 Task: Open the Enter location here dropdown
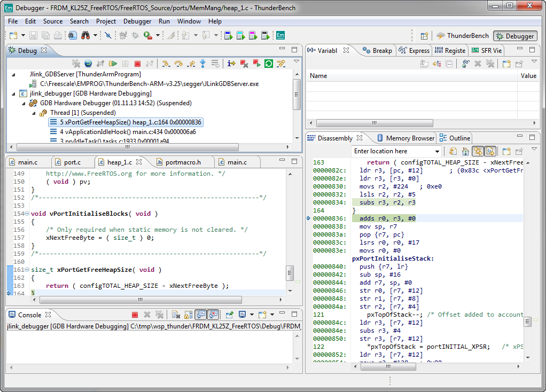pyautogui.click(x=437, y=152)
